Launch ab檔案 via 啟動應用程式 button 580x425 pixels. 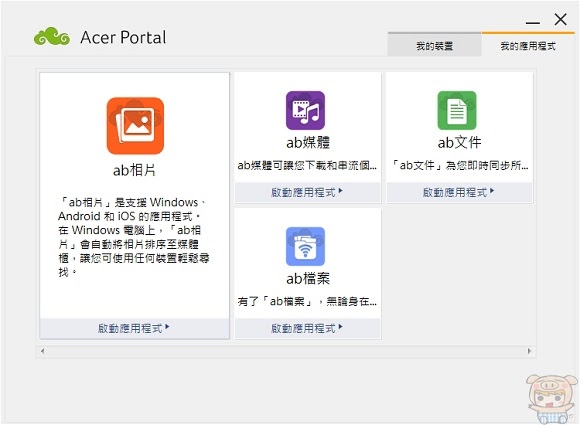(307, 328)
